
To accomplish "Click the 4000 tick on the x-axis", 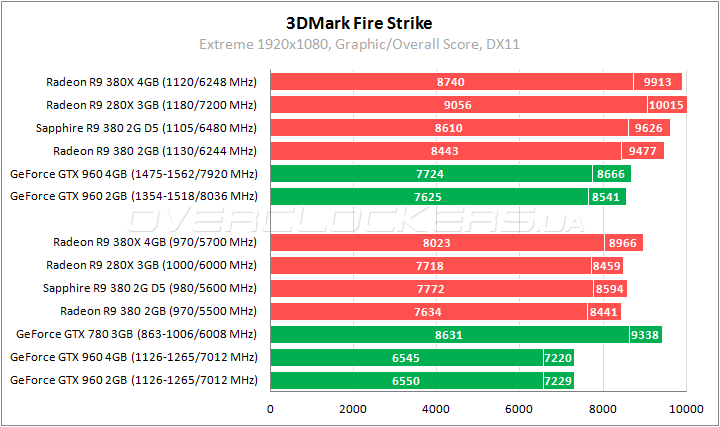I will pyautogui.click(x=436, y=409).
